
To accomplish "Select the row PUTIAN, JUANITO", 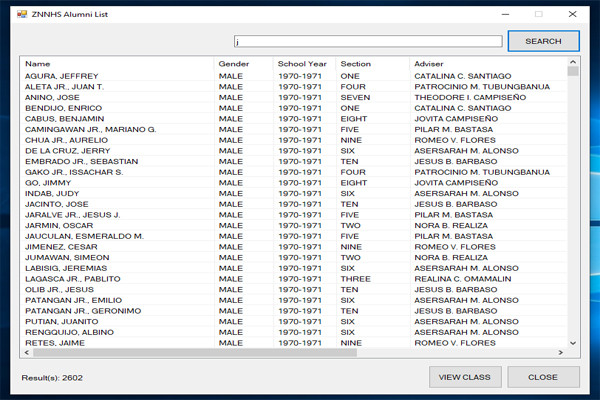I will pos(294,322).
